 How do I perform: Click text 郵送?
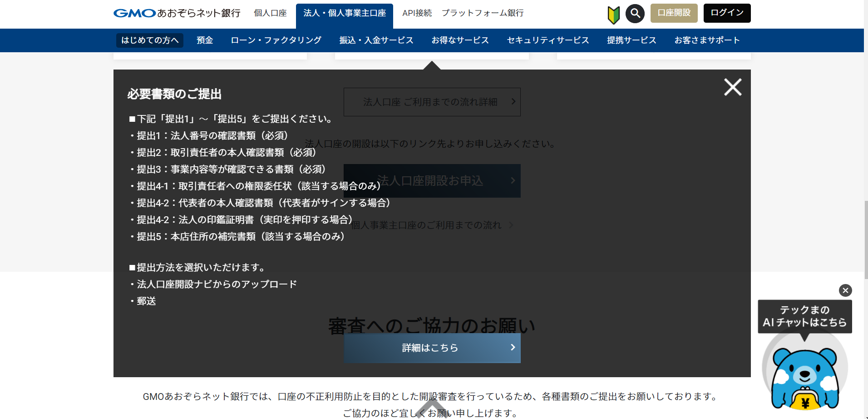coord(146,301)
